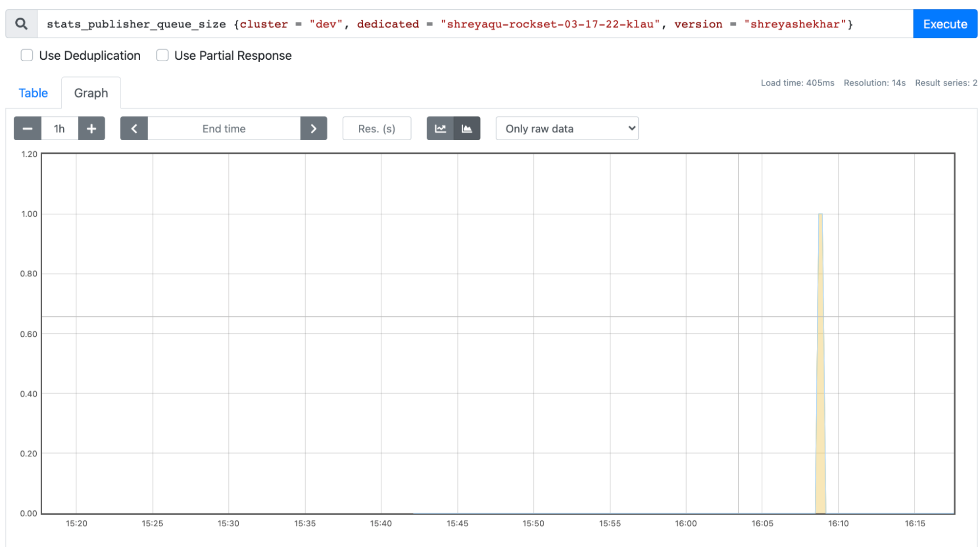Click the search magnifier icon
The width and height of the screenshot is (980, 547).
(21, 24)
